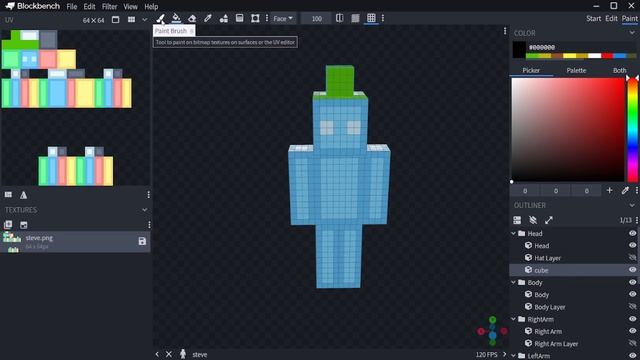Collapse the TEXTURES panel

(144, 210)
